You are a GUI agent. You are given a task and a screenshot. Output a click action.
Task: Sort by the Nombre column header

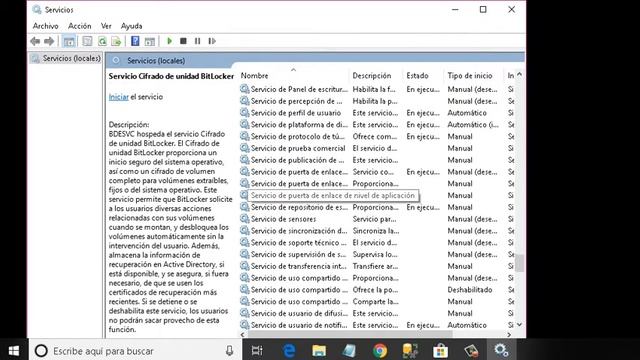(x=293, y=76)
